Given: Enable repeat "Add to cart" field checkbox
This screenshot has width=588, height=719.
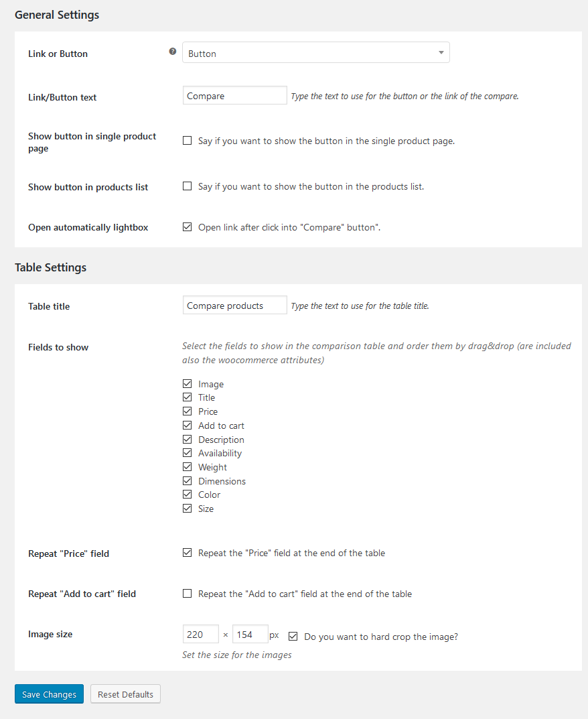Looking at the screenshot, I should click(188, 594).
